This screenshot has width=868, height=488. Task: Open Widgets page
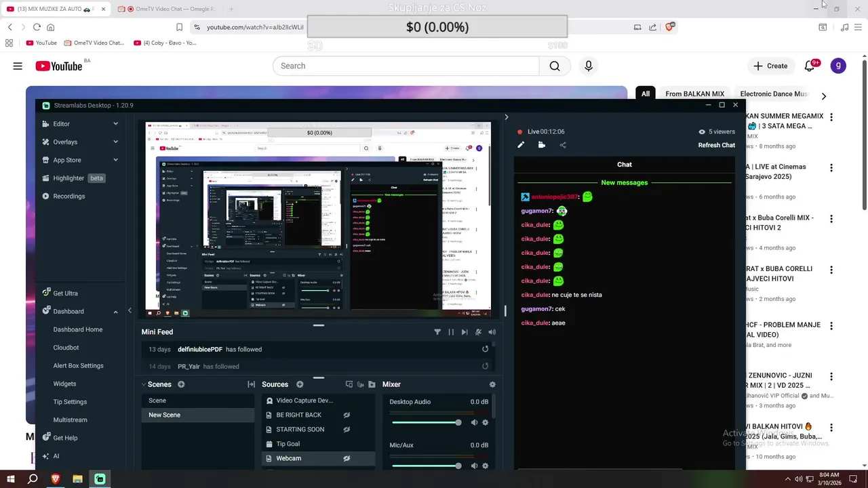pyautogui.click(x=64, y=384)
